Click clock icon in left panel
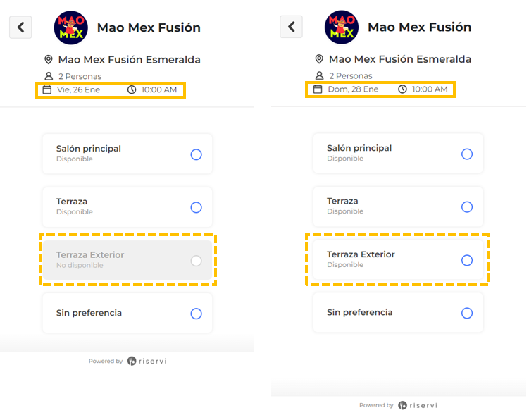 tap(132, 89)
